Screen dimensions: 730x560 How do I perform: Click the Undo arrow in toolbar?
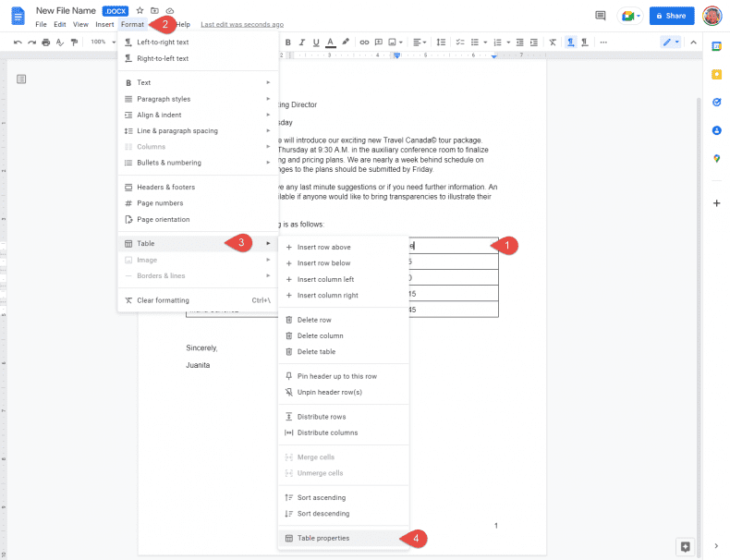pos(18,42)
